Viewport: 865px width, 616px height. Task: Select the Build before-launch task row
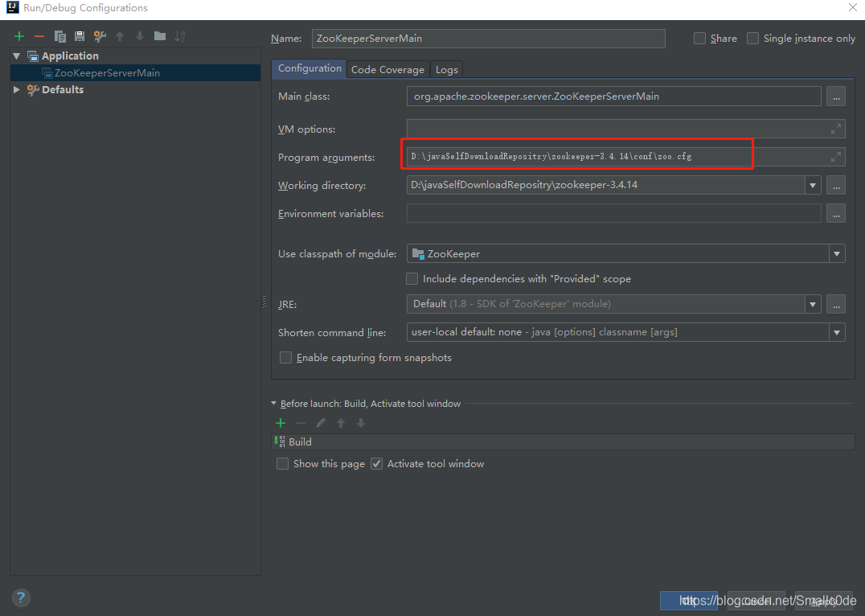pos(563,441)
